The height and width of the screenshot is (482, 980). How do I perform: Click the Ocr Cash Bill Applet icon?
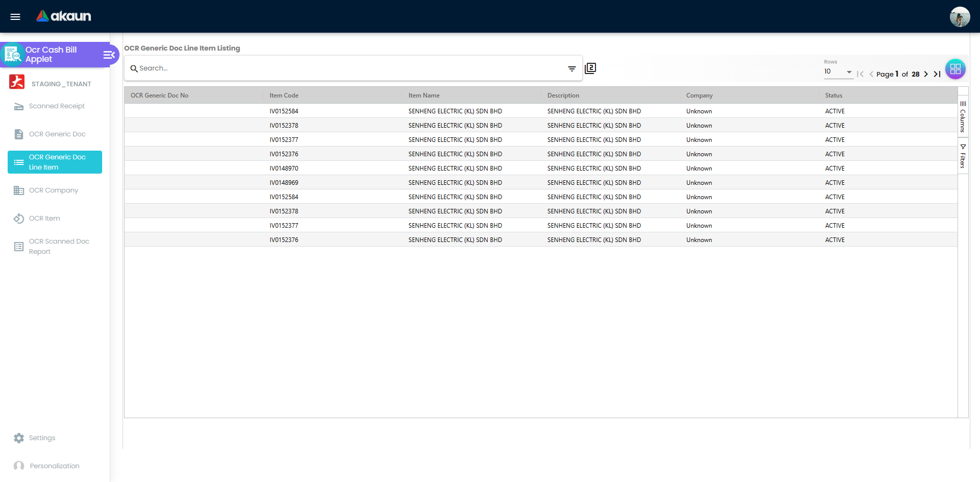(12, 55)
